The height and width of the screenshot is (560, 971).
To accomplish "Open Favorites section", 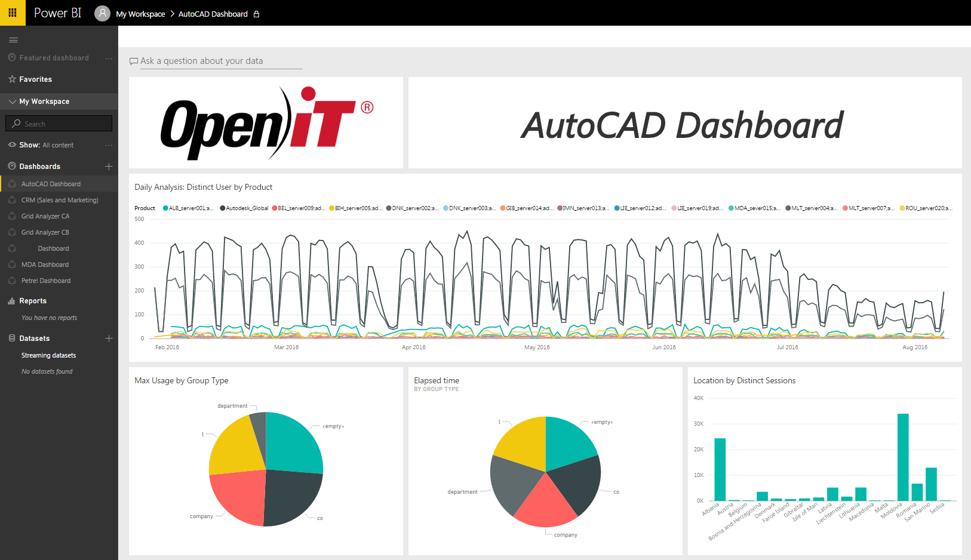I will point(35,79).
